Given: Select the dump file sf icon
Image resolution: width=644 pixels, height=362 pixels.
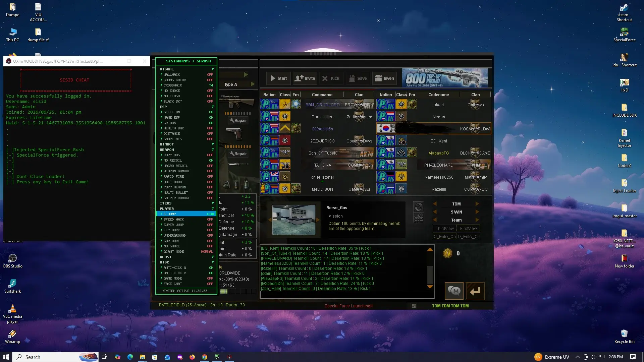Looking at the screenshot, I should [x=38, y=35].
